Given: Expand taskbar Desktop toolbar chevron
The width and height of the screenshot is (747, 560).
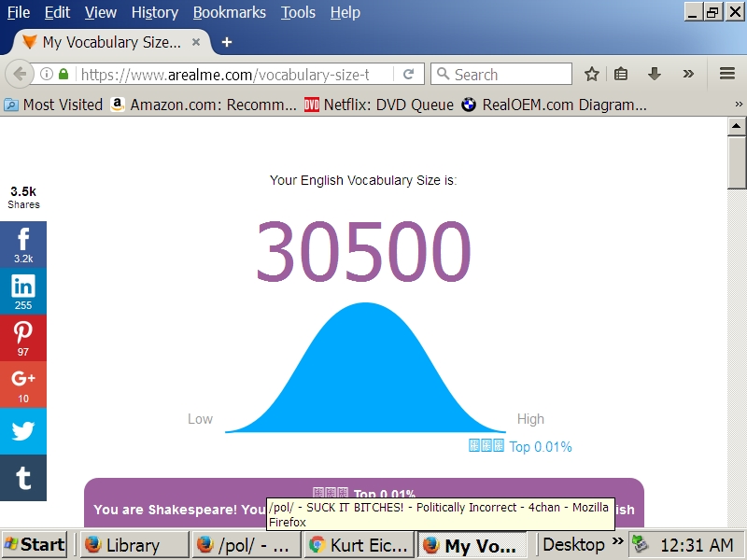Looking at the screenshot, I should coord(617,541).
